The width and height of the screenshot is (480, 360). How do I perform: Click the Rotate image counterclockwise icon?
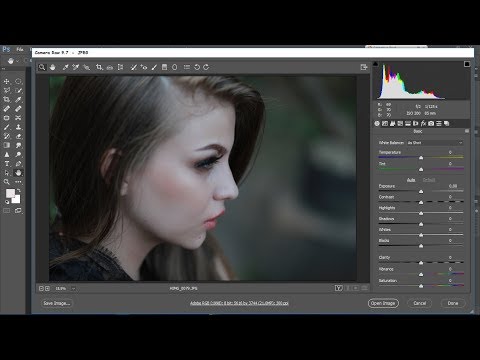pyautogui.click(x=197, y=67)
